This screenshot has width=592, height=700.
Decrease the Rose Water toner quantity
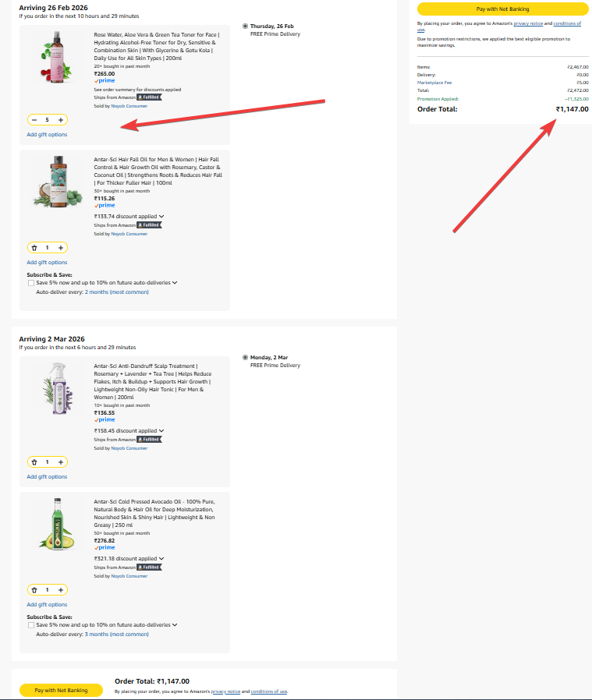pos(34,120)
